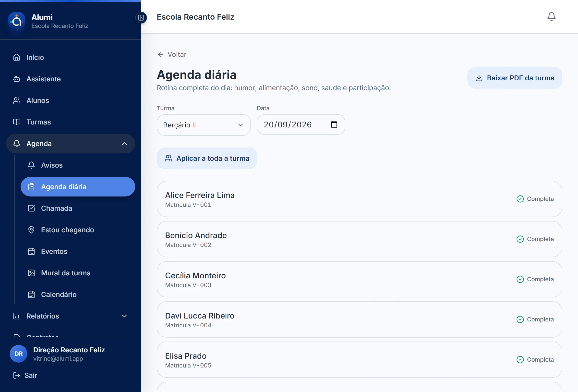Open Estou chegando submenu item
Image resolution: width=578 pixels, height=392 pixels.
78,230
